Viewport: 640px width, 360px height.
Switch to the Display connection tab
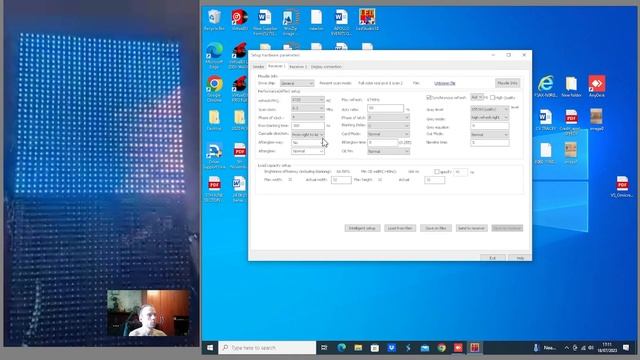[326, 67]
